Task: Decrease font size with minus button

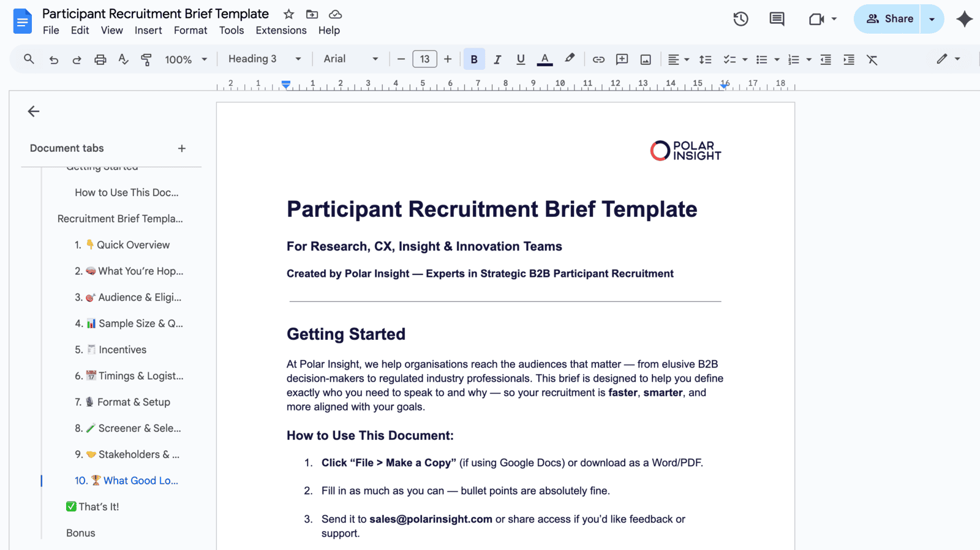Action: (401, 59)
